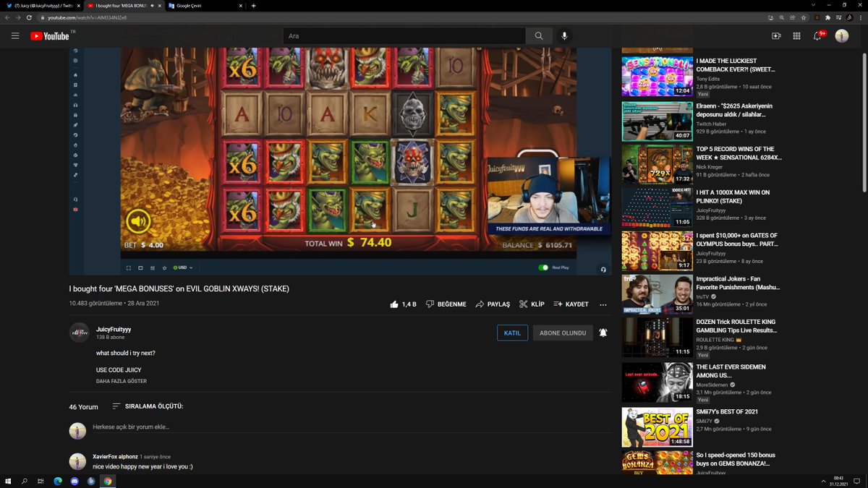This screenshot has width=868, height=488.
Task: Click the search magnifier button
Action: (x=539, y=35)
